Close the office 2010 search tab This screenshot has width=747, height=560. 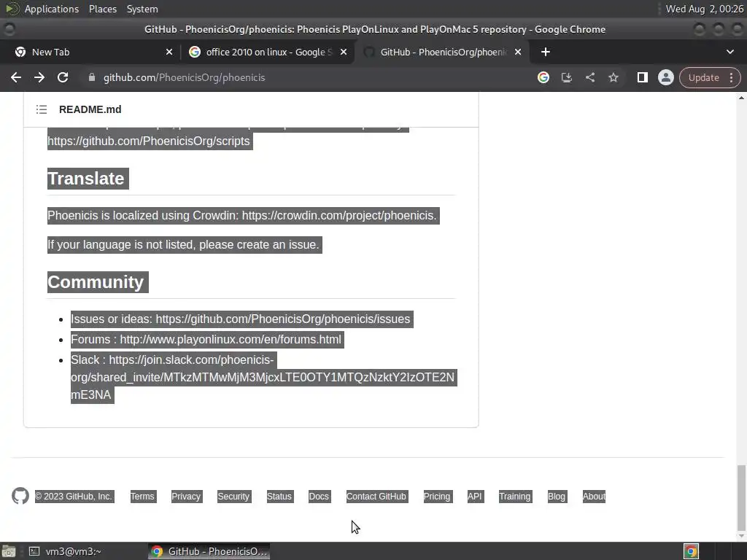coord(344,52)
